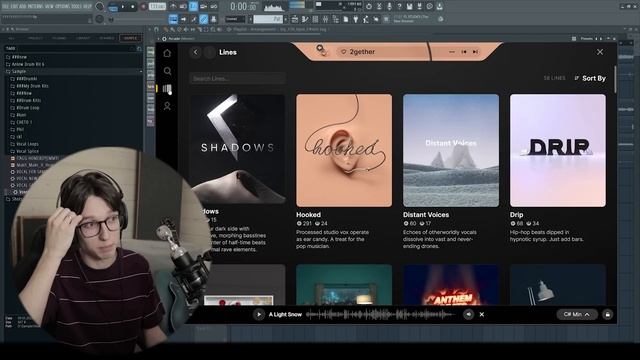Open the Arcade user profile sidebar icon
This screenshot has height=360, width=640.
click(167, 106)
